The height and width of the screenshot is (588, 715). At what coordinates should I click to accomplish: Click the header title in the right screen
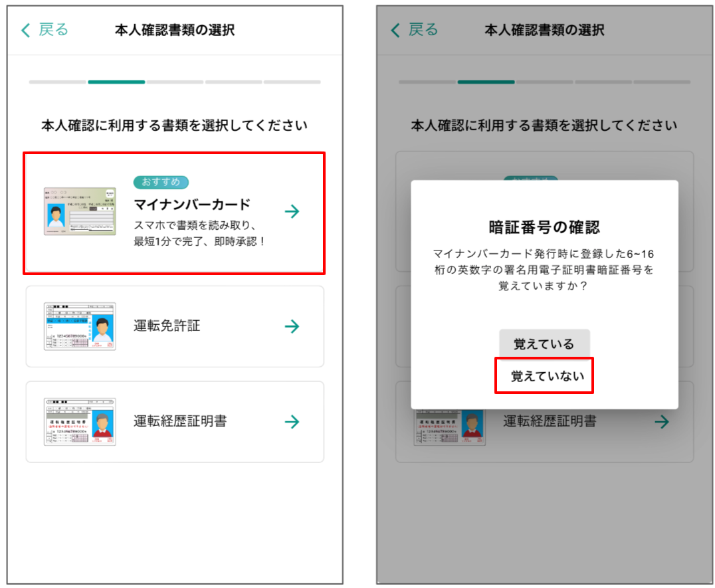[x=544, y=30]
